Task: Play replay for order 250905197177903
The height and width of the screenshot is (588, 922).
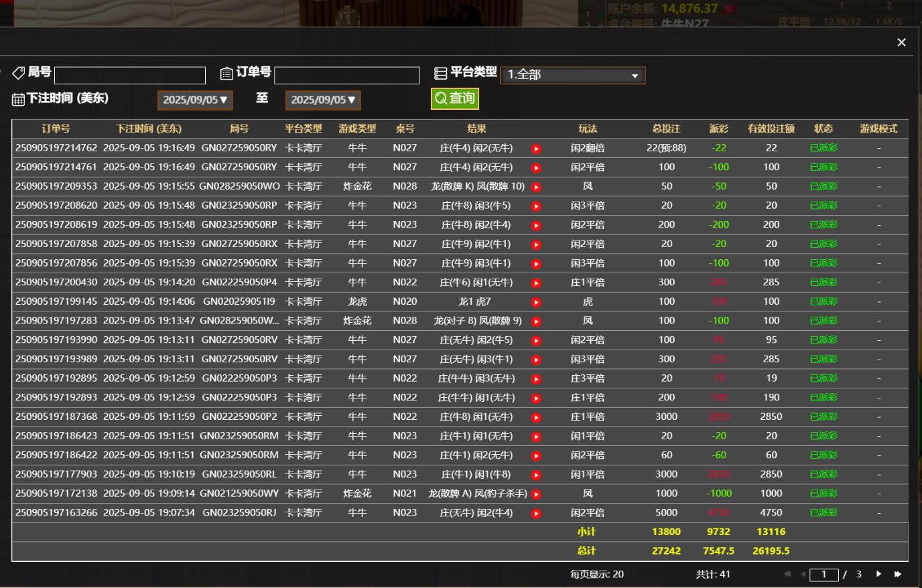Action: coord(536,475)
